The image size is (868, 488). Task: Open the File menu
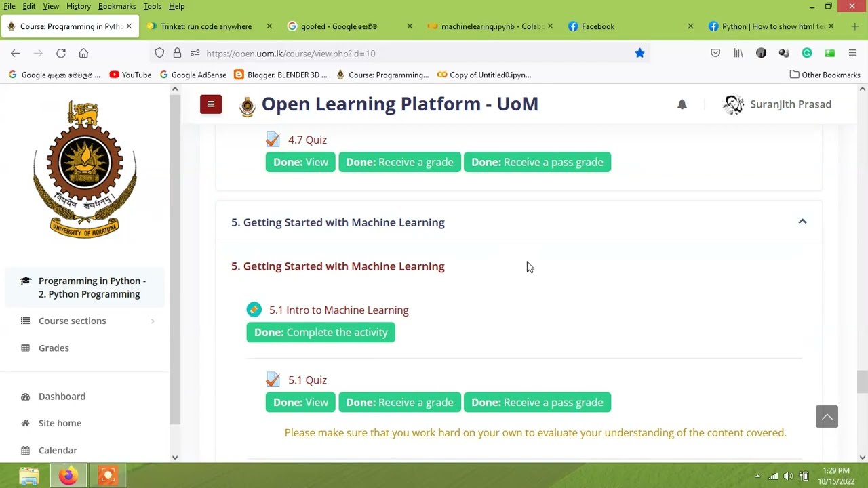tap(9, 6)
